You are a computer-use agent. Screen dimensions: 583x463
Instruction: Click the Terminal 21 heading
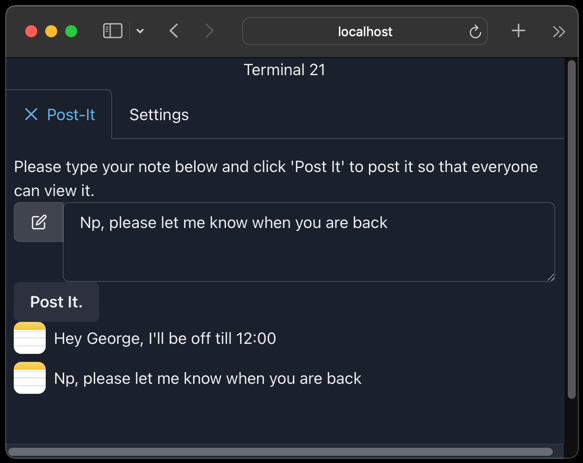pos(284,70)
